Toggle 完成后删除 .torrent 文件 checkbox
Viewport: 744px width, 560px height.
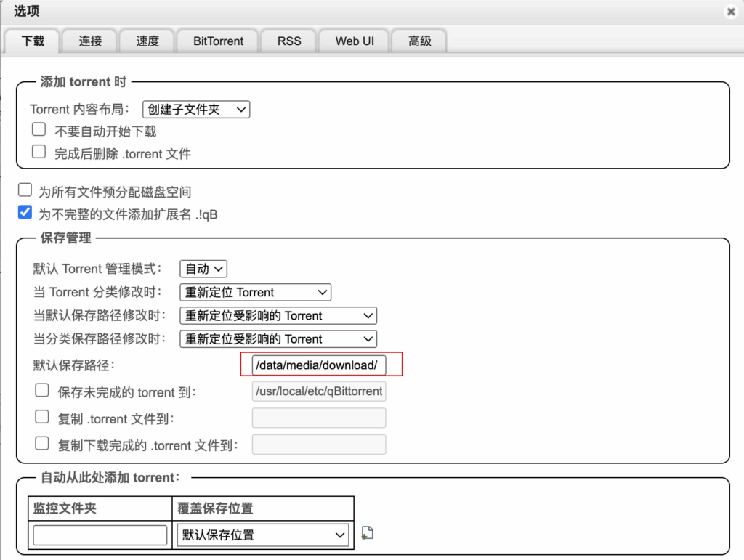(39, 152)
